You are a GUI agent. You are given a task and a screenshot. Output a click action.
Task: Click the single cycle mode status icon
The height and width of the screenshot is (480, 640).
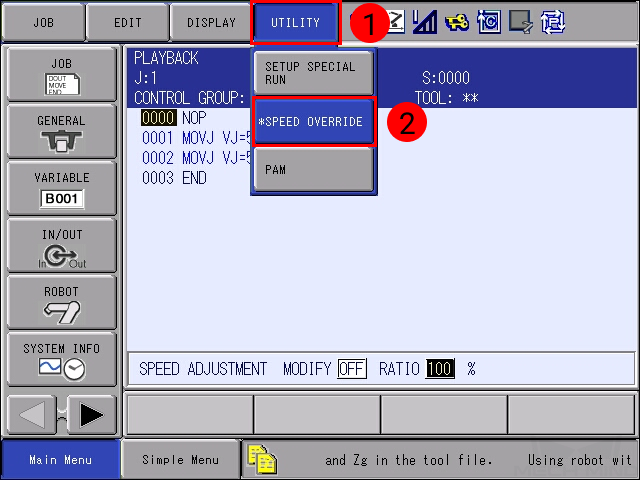point(489,22)
